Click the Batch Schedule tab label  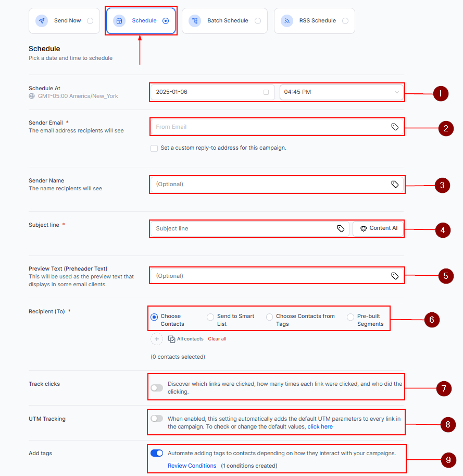(x=228, y=21)
